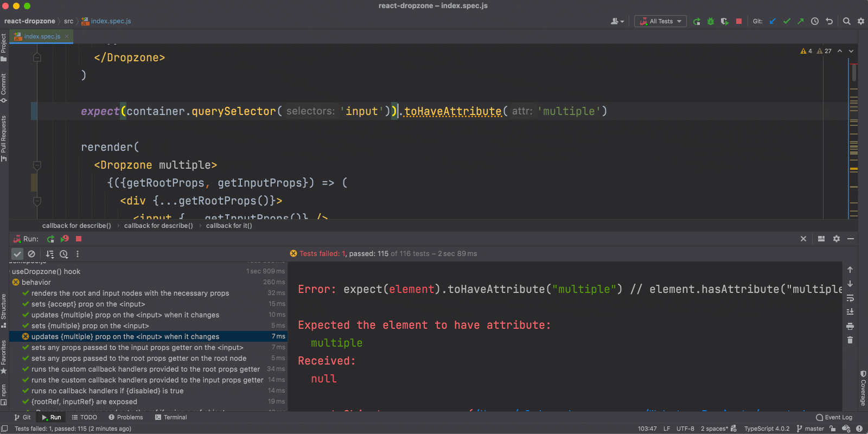Open more test options kebab menu

(x=78, y=254)
